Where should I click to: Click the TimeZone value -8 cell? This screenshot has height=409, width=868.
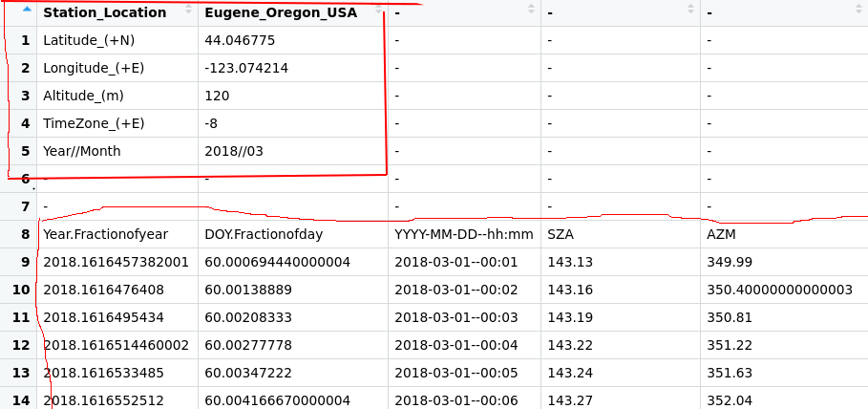[293, 123]
